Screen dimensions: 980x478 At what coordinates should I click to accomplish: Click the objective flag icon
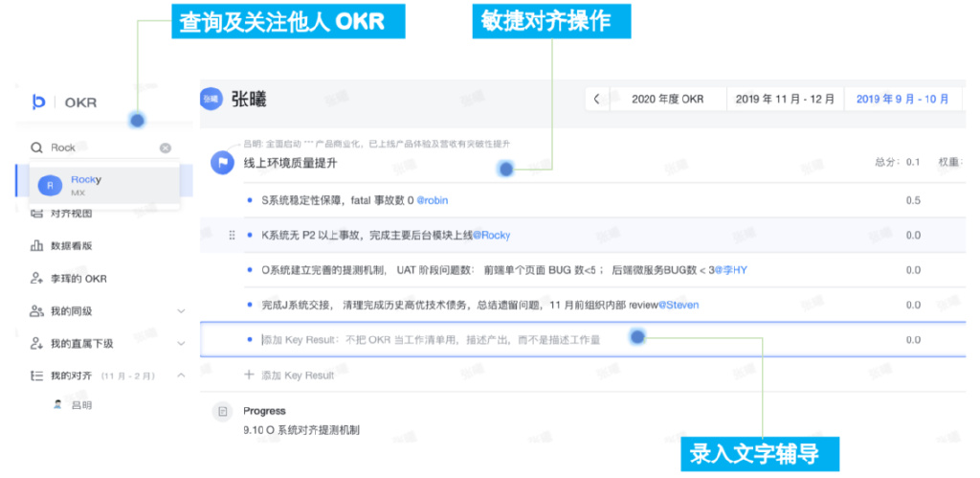pos(222,163)
